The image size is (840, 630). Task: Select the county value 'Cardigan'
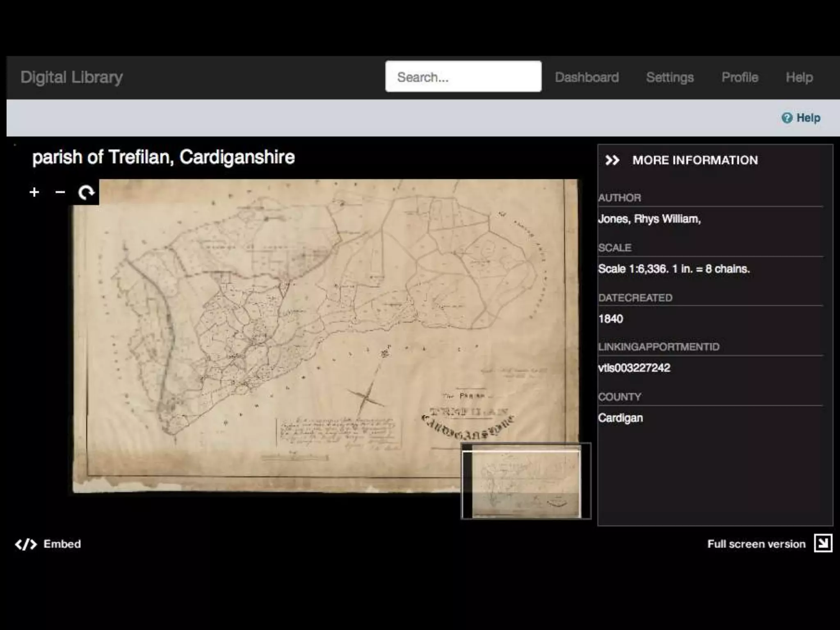pos(620,418)
